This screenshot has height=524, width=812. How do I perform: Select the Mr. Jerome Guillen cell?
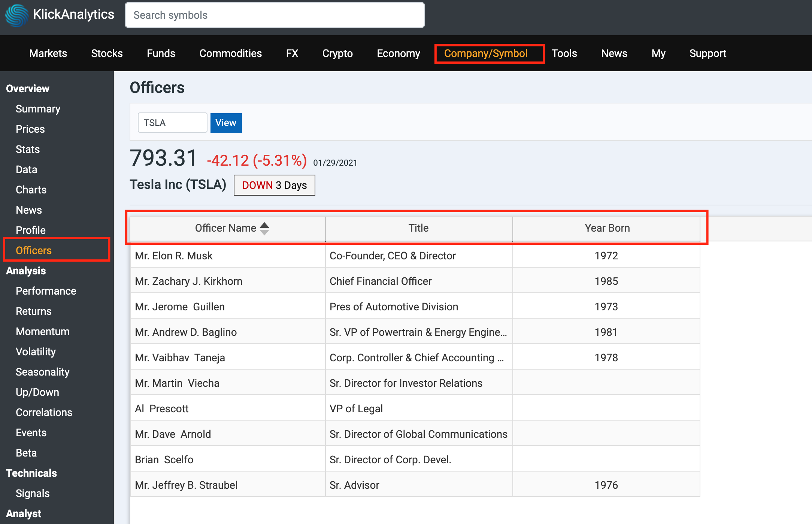pos(228,307)
